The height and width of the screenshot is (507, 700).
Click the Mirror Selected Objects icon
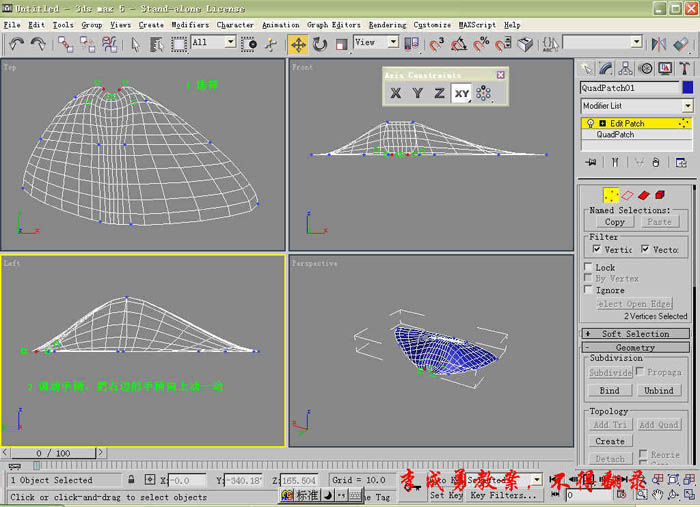658,44
